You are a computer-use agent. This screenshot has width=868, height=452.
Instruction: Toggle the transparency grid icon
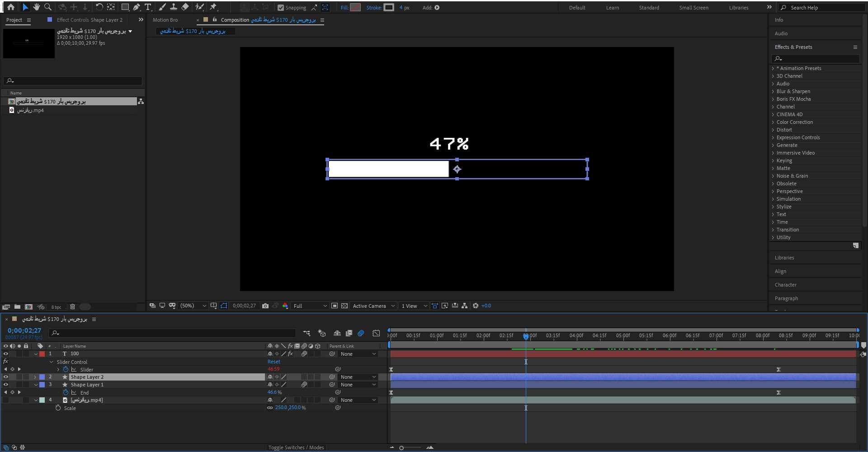(x=344, y=306)
